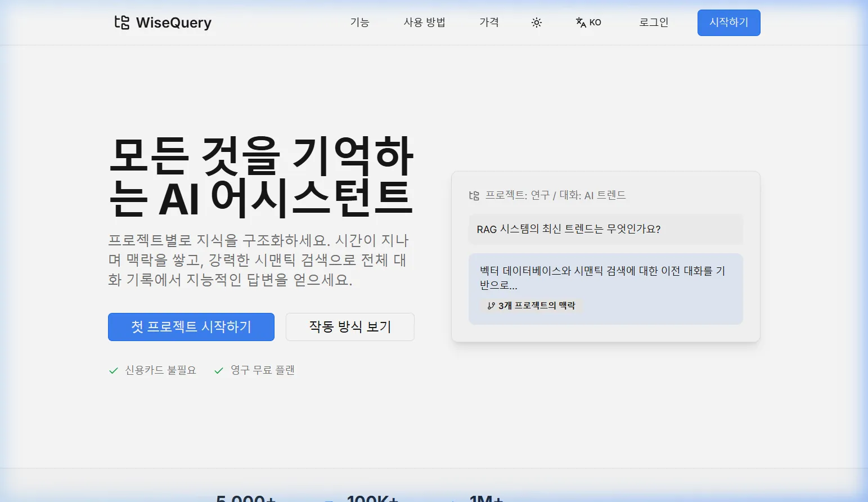Click the 로그인 link
Viewport: 868px width, 502px height.
(x=654, y=23)
